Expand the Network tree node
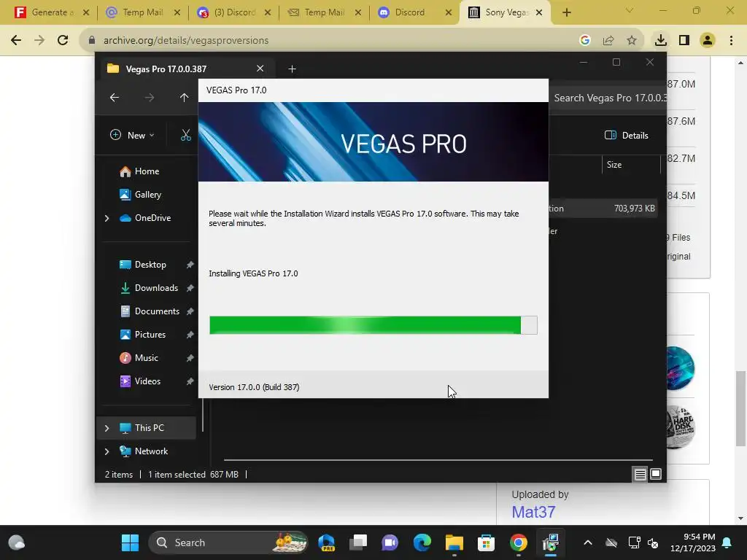The width and height of the screenshot is (747, 560). click(x=107, y=451)
